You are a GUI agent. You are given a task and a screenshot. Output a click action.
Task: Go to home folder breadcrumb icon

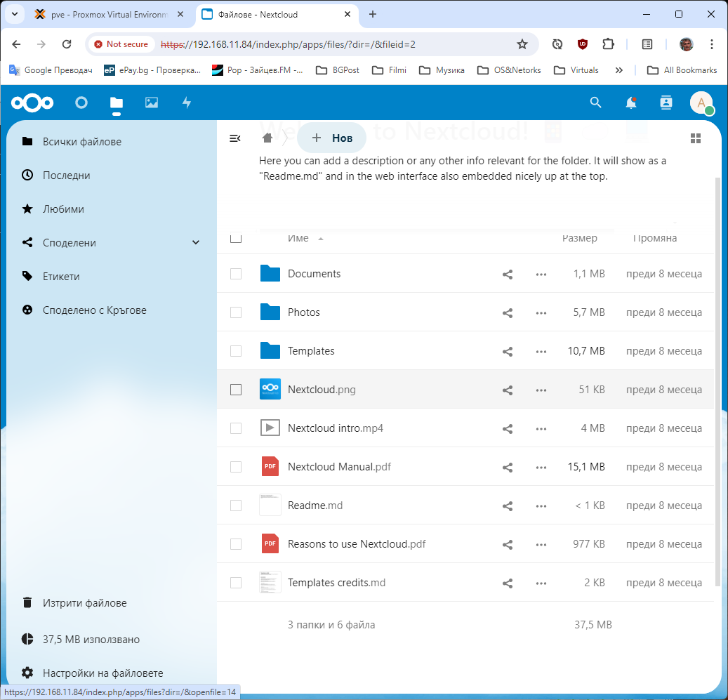[267, 138]
